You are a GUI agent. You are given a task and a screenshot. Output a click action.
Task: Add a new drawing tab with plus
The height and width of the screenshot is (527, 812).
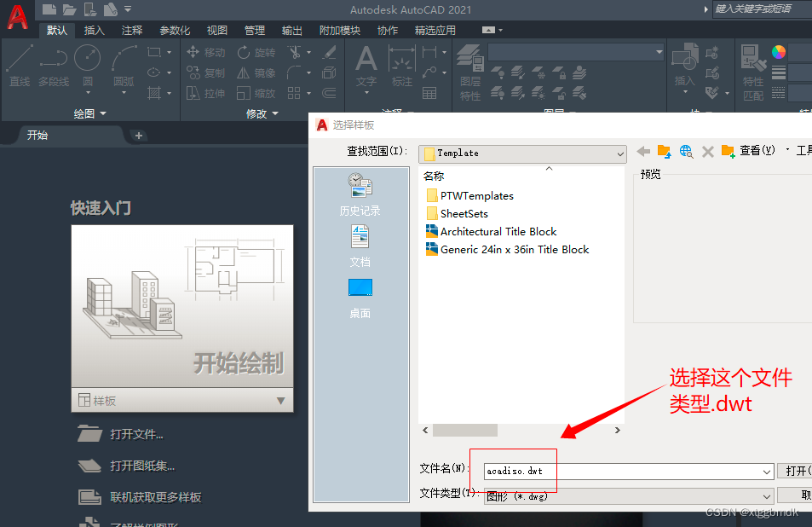click(x=138, y=136)
